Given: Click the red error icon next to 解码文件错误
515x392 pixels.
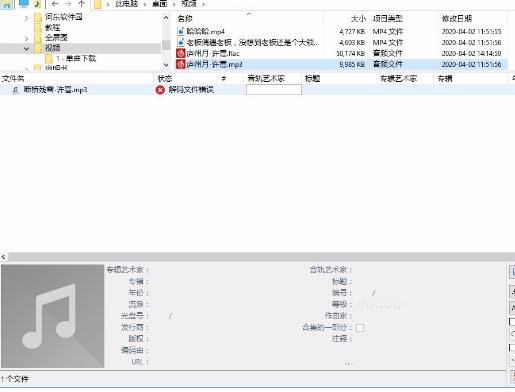Looking at the screenshot, I should point(160,90).
